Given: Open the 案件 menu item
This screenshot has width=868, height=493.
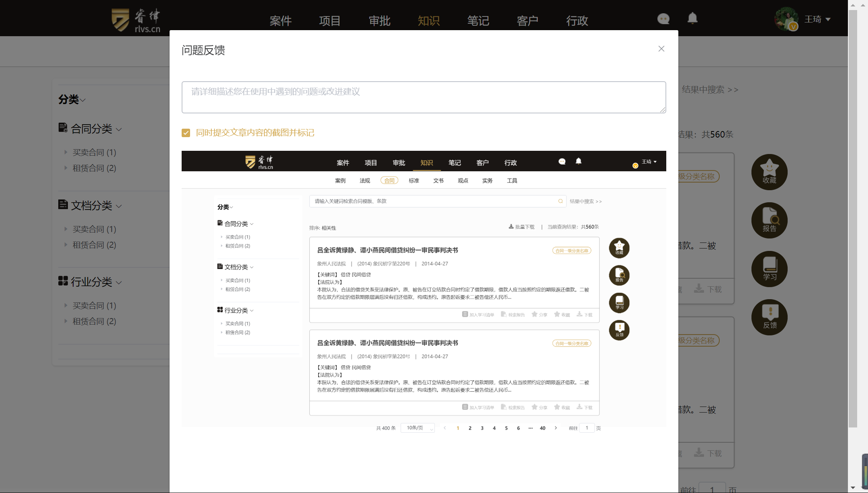Looking at the screenshot, I should click(x=281, y=21).
